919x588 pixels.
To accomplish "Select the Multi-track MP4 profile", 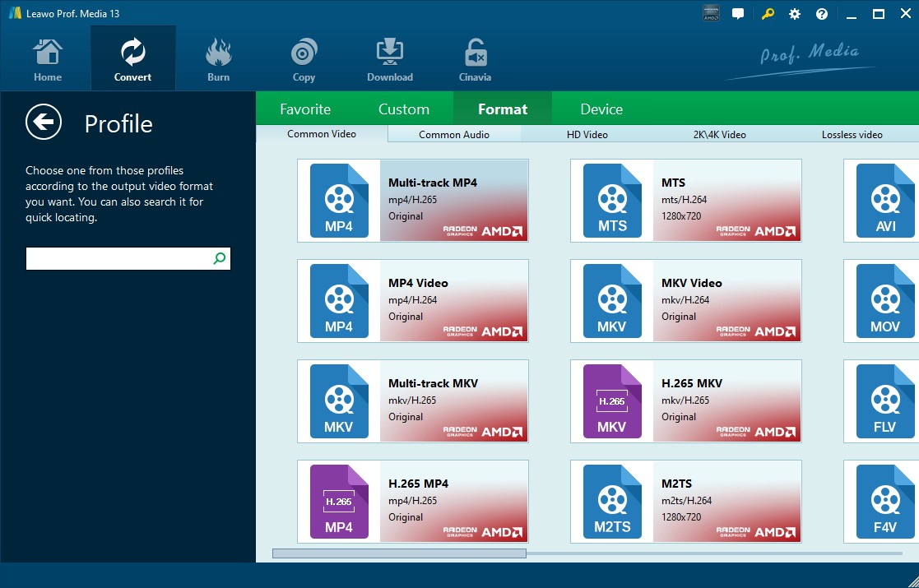I will (x=413, y=201).
